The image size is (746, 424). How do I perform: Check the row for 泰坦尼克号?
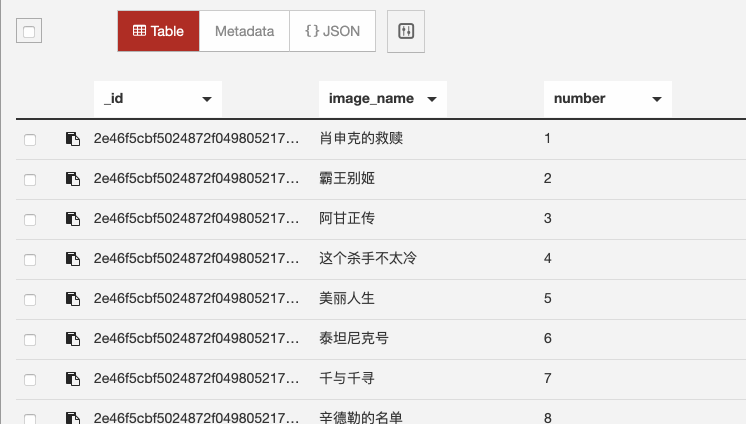[30, 340]
